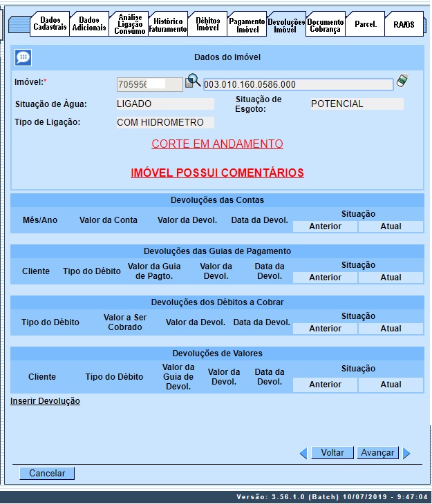
Task: Click the Devoluções das Contas header
Action: [x=217, y=200]
